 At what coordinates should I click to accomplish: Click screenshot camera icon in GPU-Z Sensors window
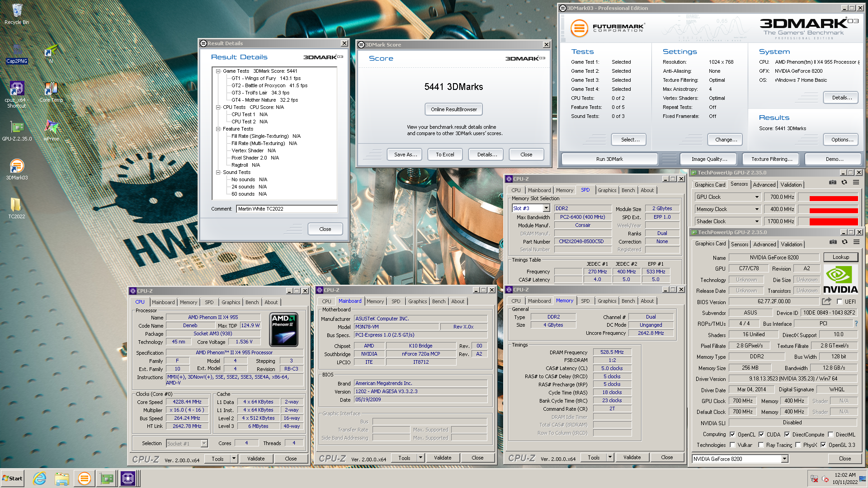(x=832, y=183)
